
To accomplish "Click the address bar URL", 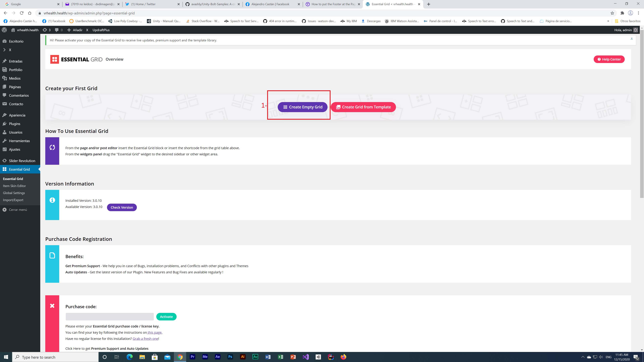I will (89, 13).
